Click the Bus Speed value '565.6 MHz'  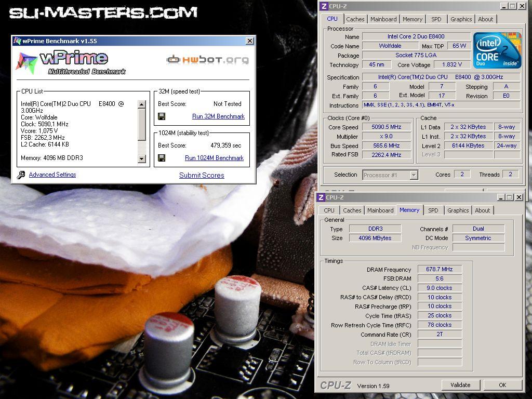point(387,145)
